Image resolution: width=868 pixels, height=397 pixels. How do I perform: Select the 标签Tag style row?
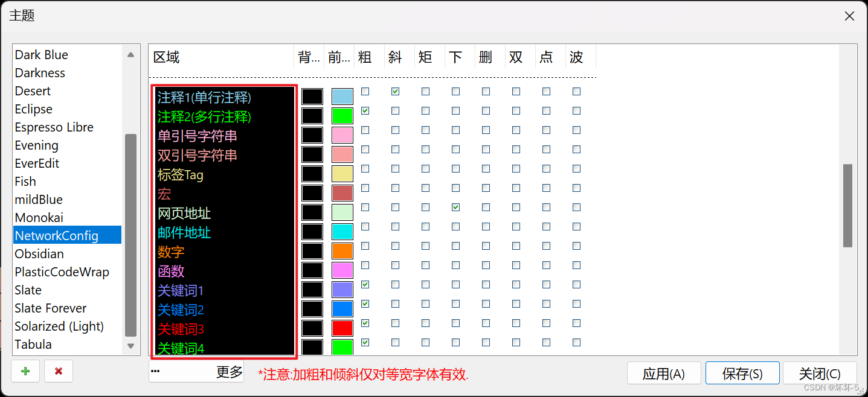tap(223, 175)
